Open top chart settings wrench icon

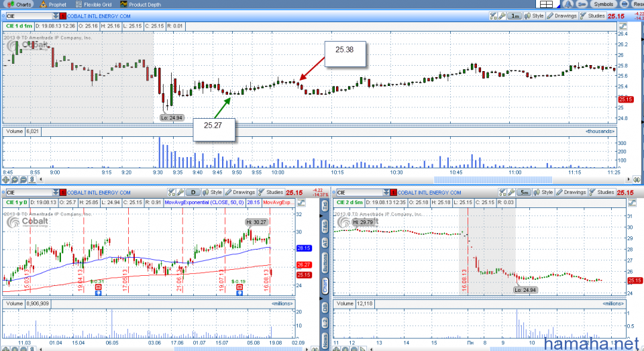502,16
